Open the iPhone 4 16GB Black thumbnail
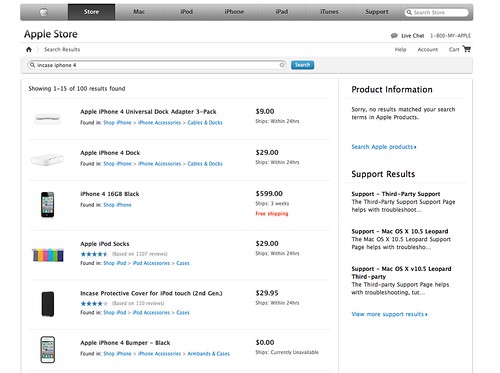Image resolution: width=500 pixels, height=373 pixels. [48, 204]
